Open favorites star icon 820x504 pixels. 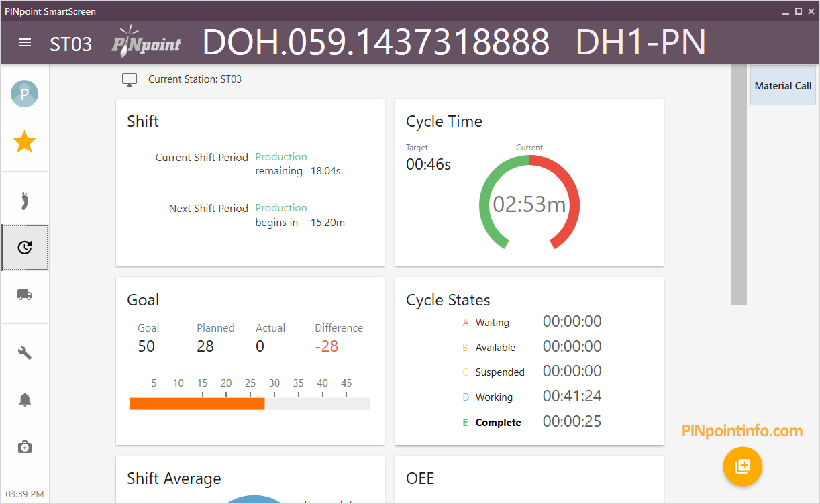[x=24, y=142]
